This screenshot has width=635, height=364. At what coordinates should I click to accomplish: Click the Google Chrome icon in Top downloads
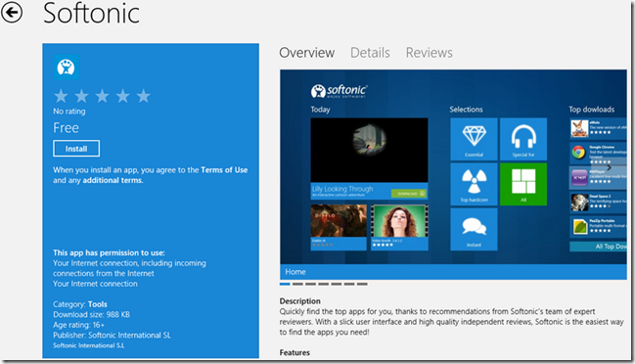pyautogui.click(x=578, y=153)
